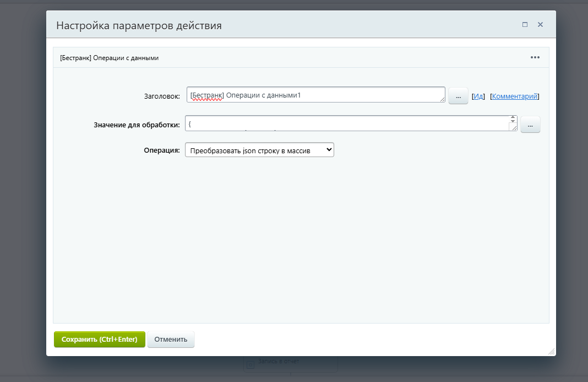Click inside the Значение для обработки field
Viewport: 588px width, 382px height.
pos(347,122)
